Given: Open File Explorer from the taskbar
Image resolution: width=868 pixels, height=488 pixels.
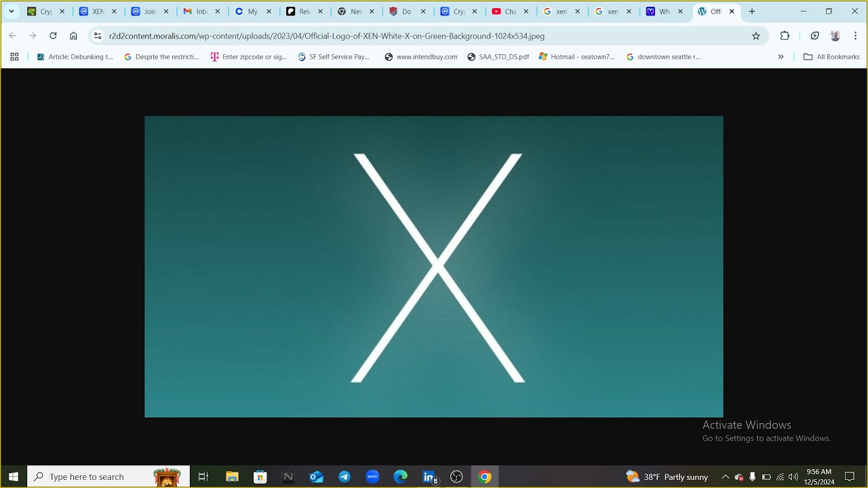Looking at the screenshot, I should pos(232,476).
